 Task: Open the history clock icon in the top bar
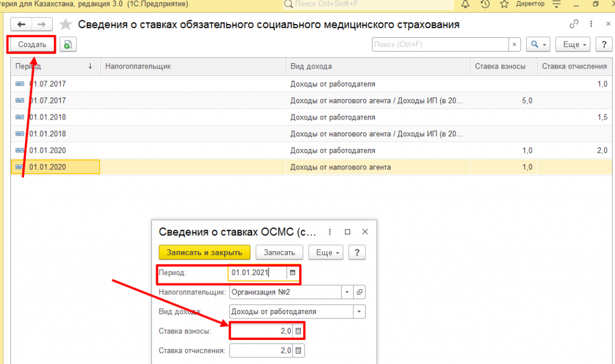485,4
